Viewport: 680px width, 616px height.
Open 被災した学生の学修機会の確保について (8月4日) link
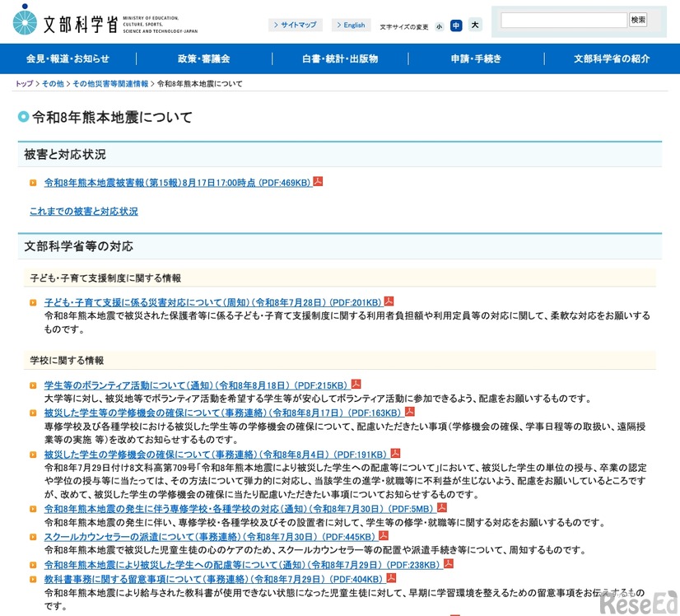click(x=216, y=455)
